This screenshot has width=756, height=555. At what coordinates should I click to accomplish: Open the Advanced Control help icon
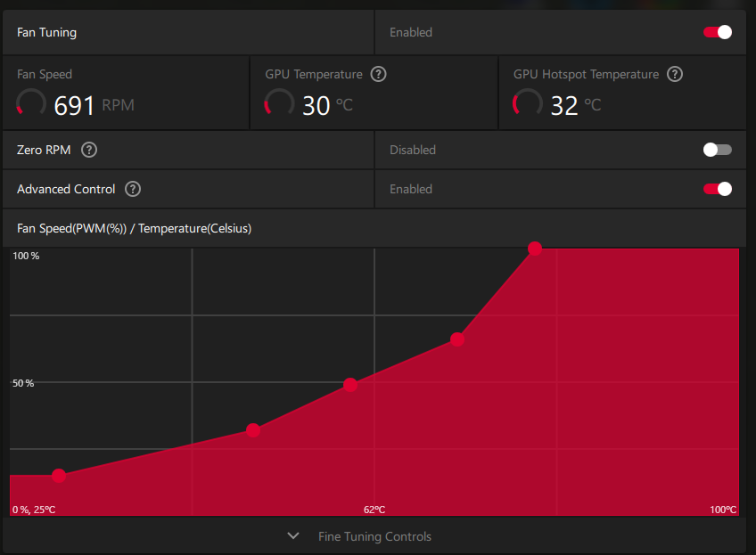tap(133, 189)
